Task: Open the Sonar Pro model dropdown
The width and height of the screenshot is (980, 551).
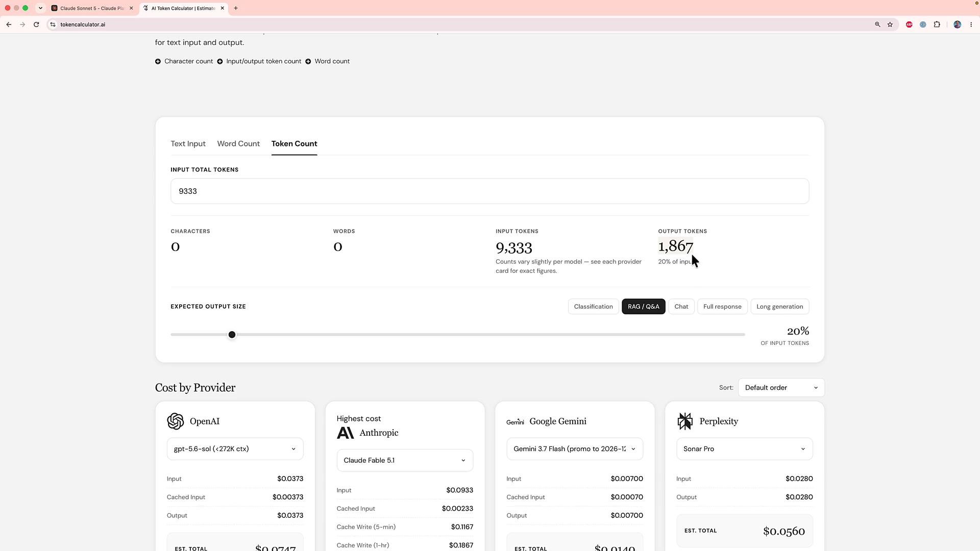Action: [x=745, y=449]
